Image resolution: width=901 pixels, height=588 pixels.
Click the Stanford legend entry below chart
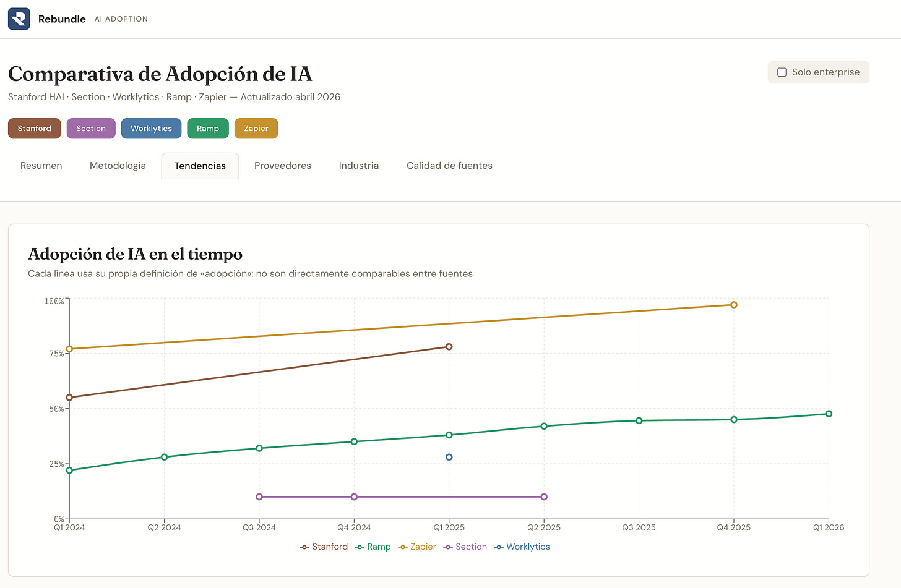pos(324,547)
